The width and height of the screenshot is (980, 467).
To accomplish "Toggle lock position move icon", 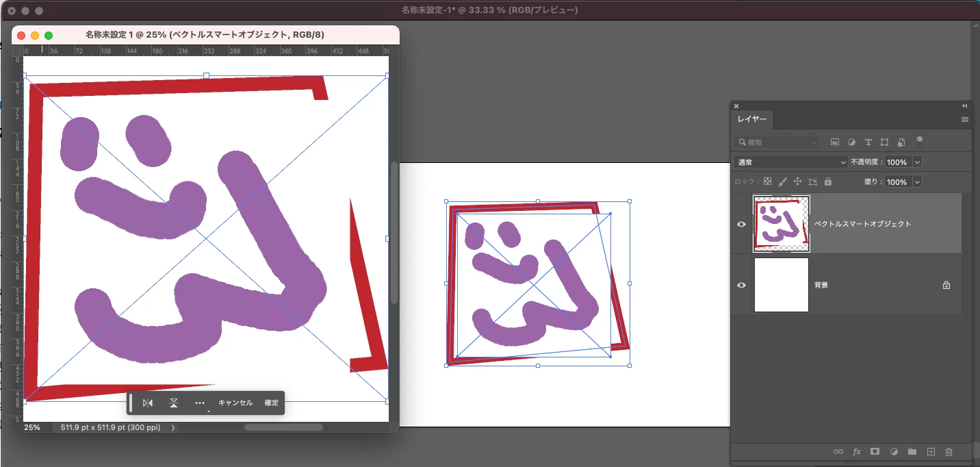I will pos(797,182).
